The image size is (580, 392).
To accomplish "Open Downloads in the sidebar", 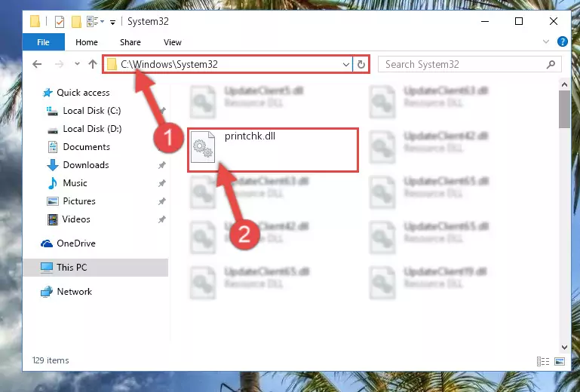I will [86, 165].
